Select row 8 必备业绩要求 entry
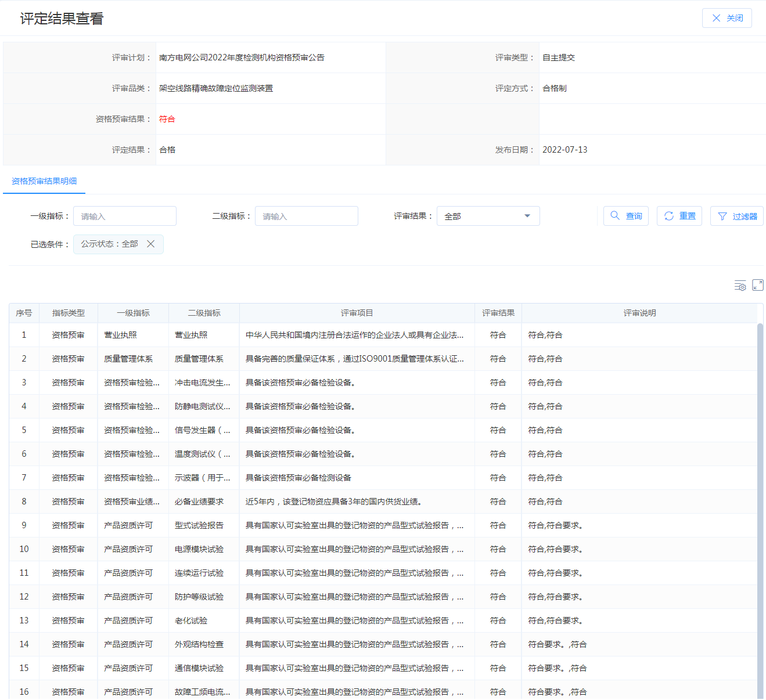Screen dimensions: 766x700 (199, 501)
